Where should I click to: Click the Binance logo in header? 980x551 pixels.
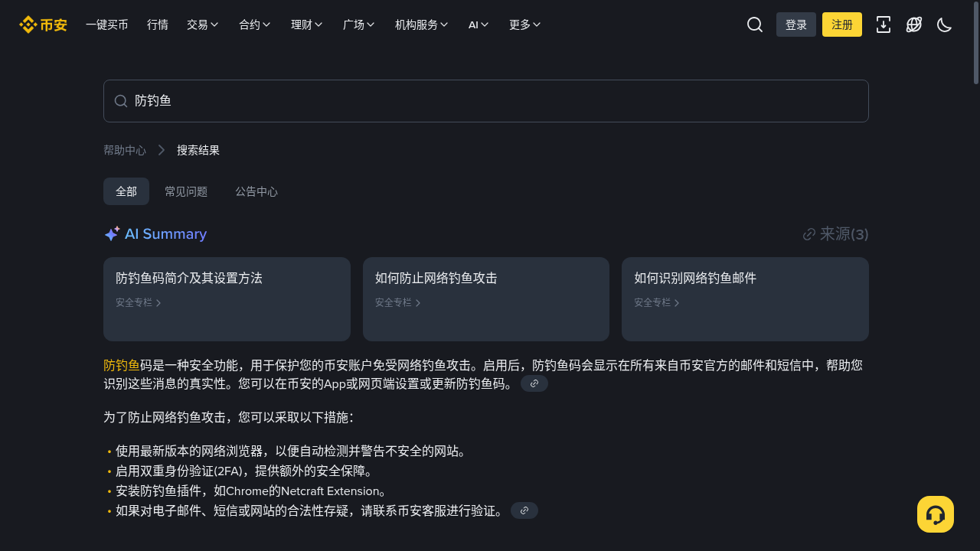43,24
